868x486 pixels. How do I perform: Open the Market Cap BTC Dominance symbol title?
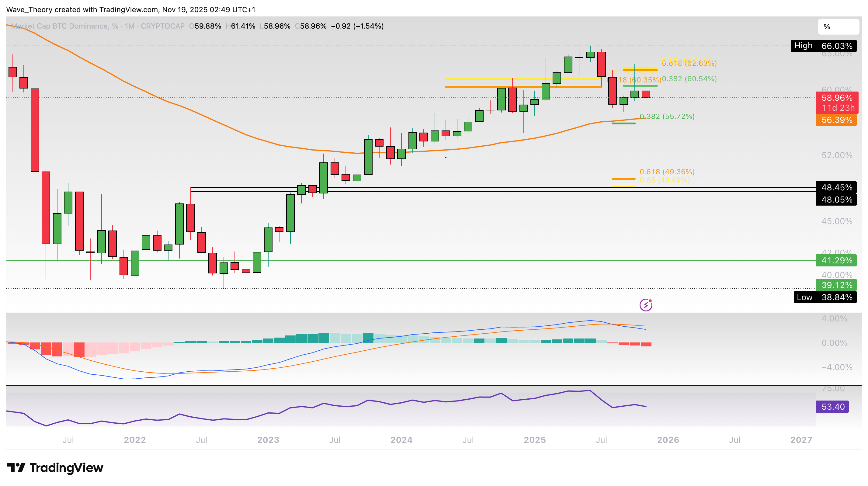(60, 26)
